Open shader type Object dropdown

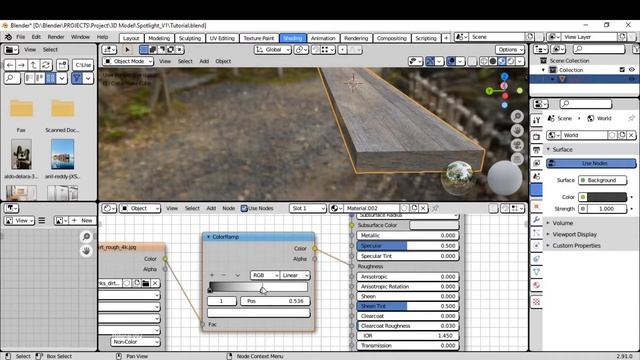click(x=140, y=208)
